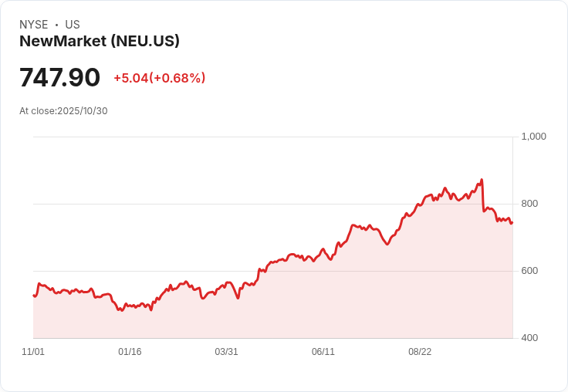Click the 1,000 y-axis label
This screenshot has height=392, width=568.
pos(533,137)
